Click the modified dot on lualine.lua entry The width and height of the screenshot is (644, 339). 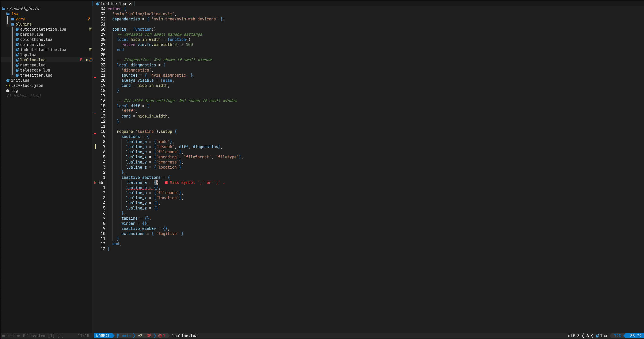pos(86,60)
